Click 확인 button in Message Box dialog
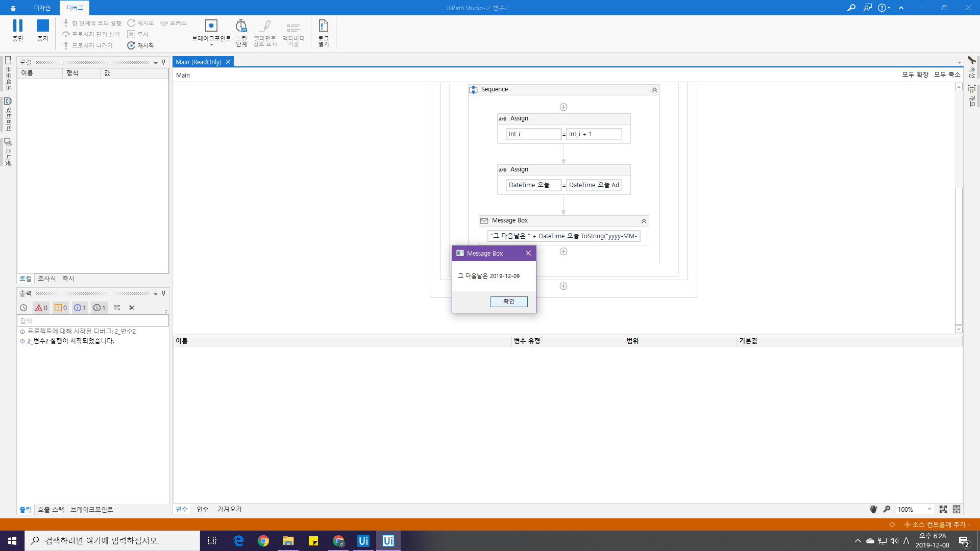This screenshot has height=551, width=980. click(x=509, y=302)
